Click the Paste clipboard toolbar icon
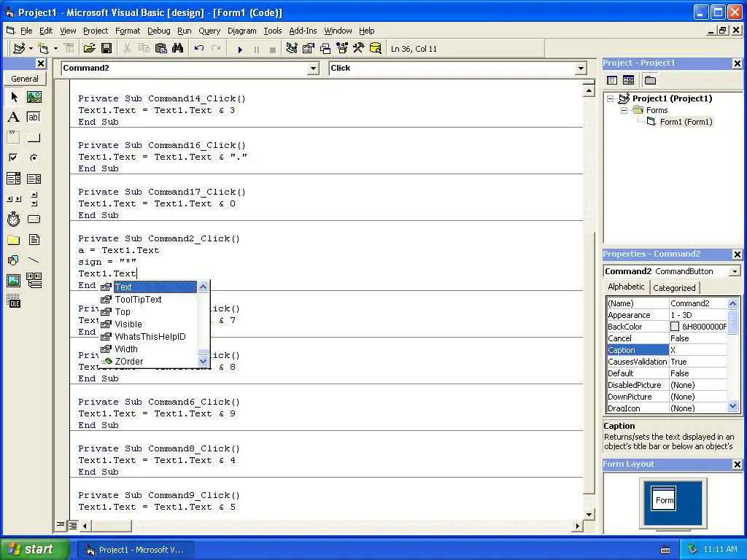 click(x=161, y=48)
